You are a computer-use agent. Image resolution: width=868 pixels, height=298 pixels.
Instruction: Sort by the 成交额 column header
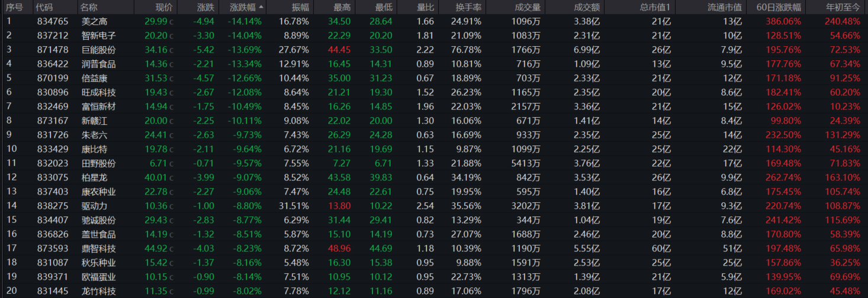(x=587, y=7)
